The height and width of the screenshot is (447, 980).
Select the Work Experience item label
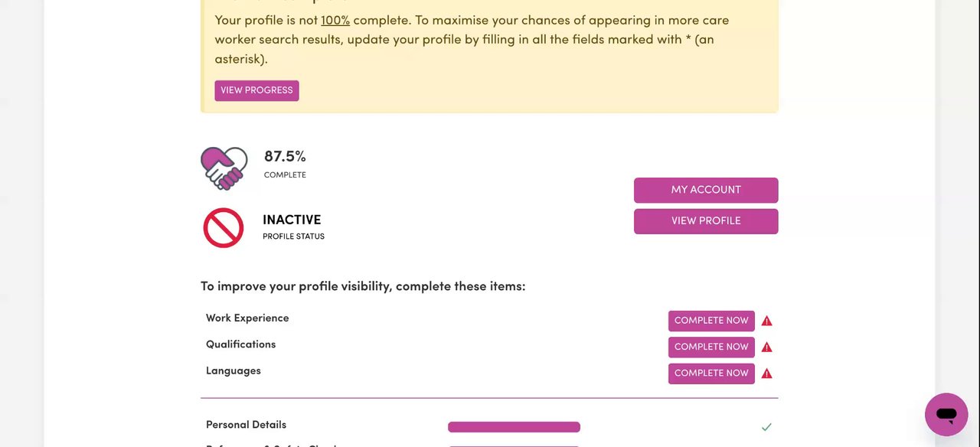[x=247, y=318]
